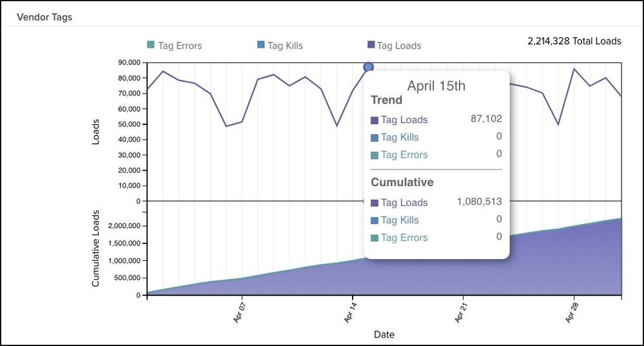This screenshot has width=644, height=346.
Task: Toggle Tag Kills series via legend label
Action: point(285,46)
